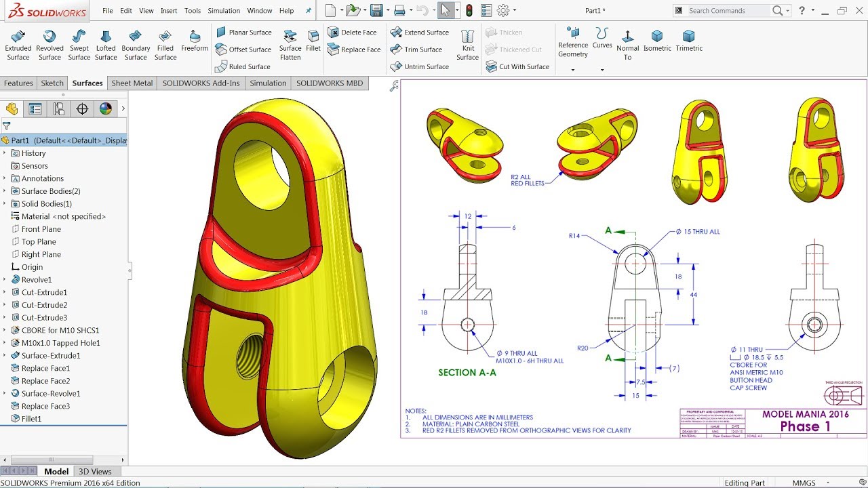
Task: Switch to the Features tab
Action: click(x=18, y=83)
